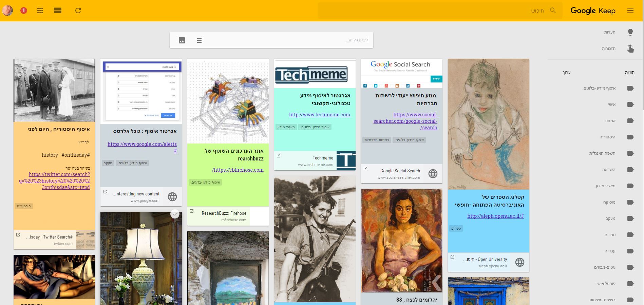This screenshot has width=644, height=305.
Task: Open the main hamburger menu
Action: pyautogui.click(x=630, y=11)
